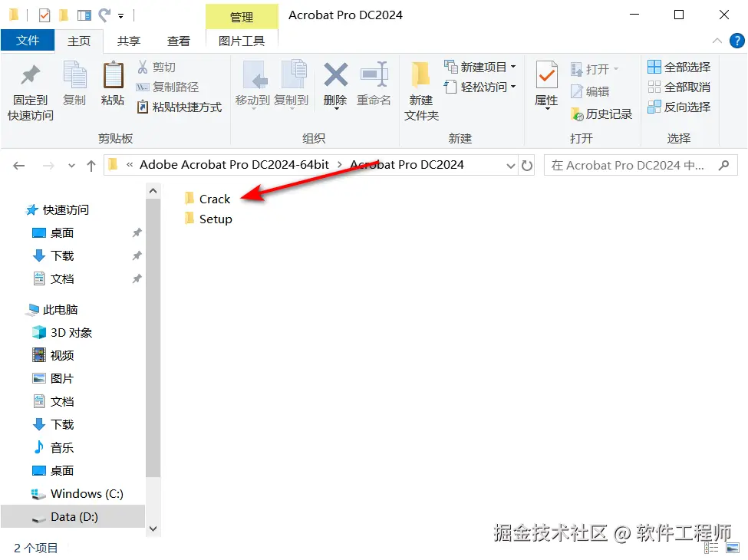This screenshot has height=560, width=748.
Task: Click the Back navigation arrow
Action: pyautogui.click(x=19, y=166)
